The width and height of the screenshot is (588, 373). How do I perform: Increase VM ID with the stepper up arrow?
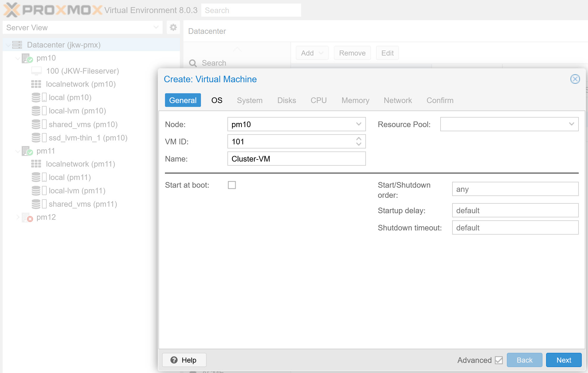pos(359,139)
